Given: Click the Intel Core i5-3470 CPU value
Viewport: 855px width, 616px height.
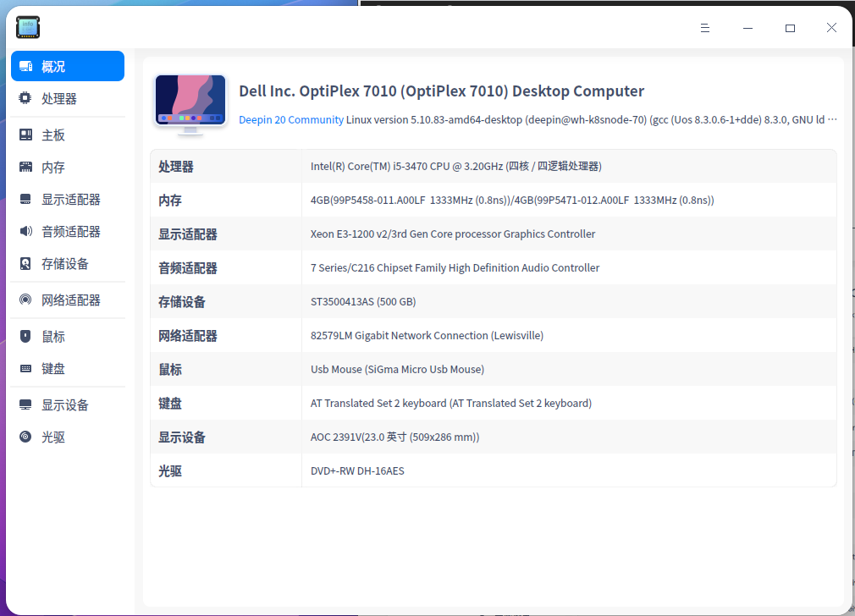Looking at the screenshot, I should (x=455, y=166).
